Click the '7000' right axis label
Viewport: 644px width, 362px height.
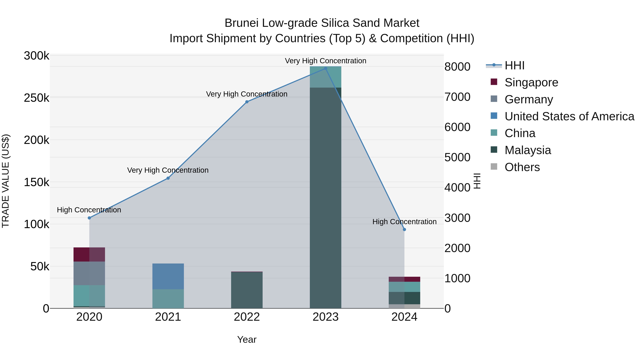pos(457,97)
